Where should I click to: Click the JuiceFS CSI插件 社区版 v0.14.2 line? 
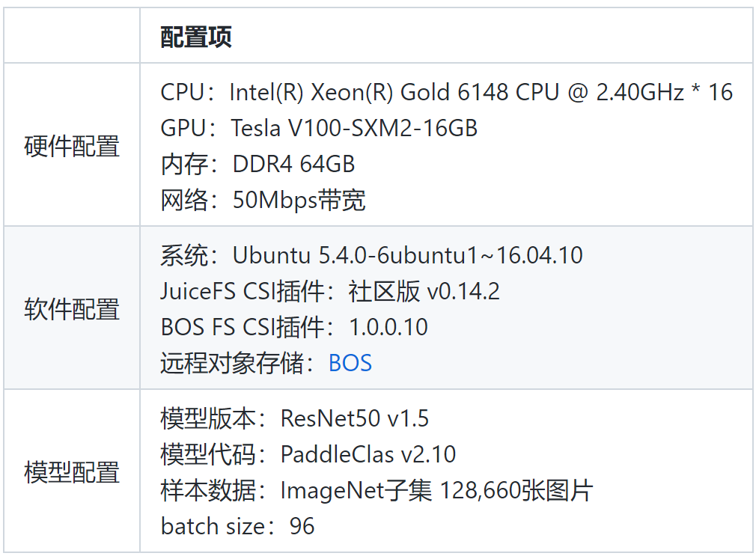[330, 291]
